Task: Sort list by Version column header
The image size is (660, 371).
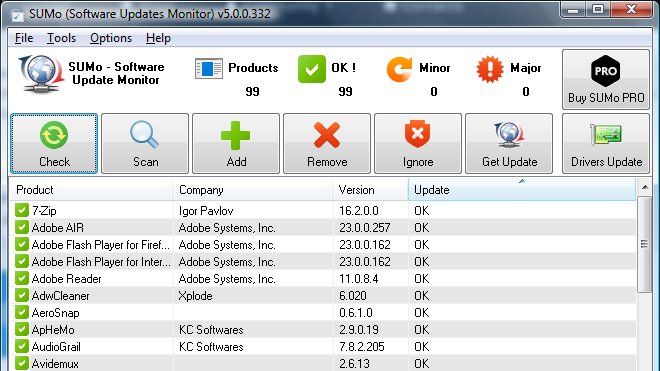Action: click(370, 190)
